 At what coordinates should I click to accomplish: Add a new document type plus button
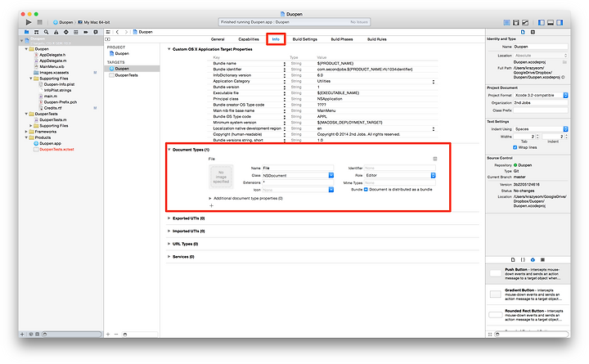click(x=212, y=205)
